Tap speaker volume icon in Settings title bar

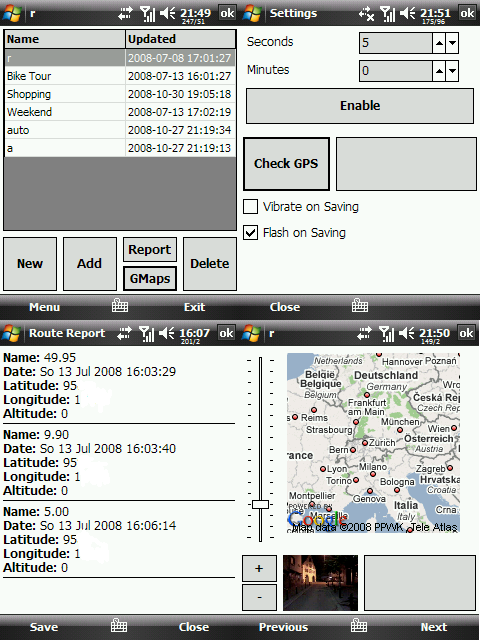[x=407, y=13]
